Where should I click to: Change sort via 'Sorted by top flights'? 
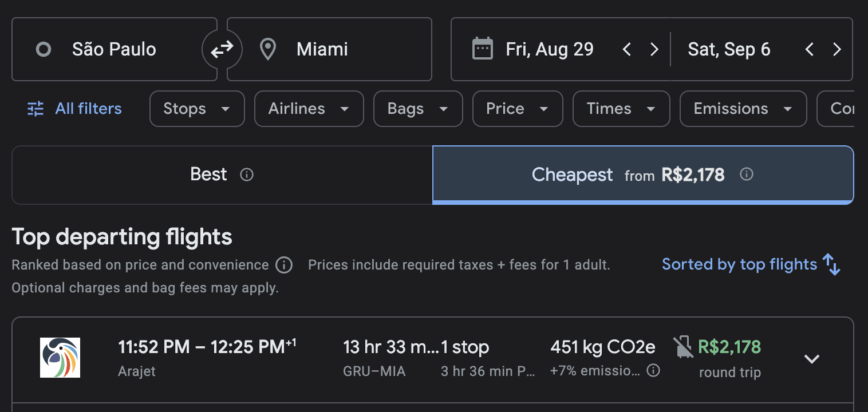coord(751,264)
